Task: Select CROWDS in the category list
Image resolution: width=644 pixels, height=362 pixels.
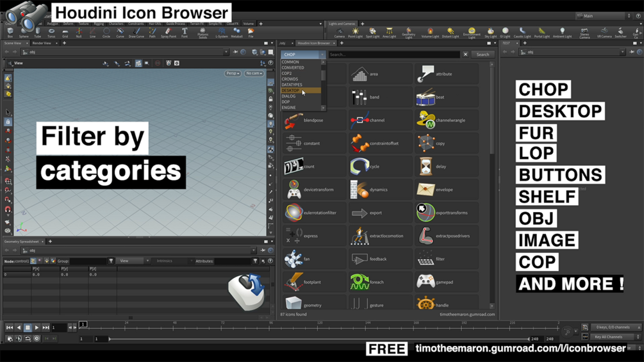Action: pyautogui.click(x=301, y=79)
